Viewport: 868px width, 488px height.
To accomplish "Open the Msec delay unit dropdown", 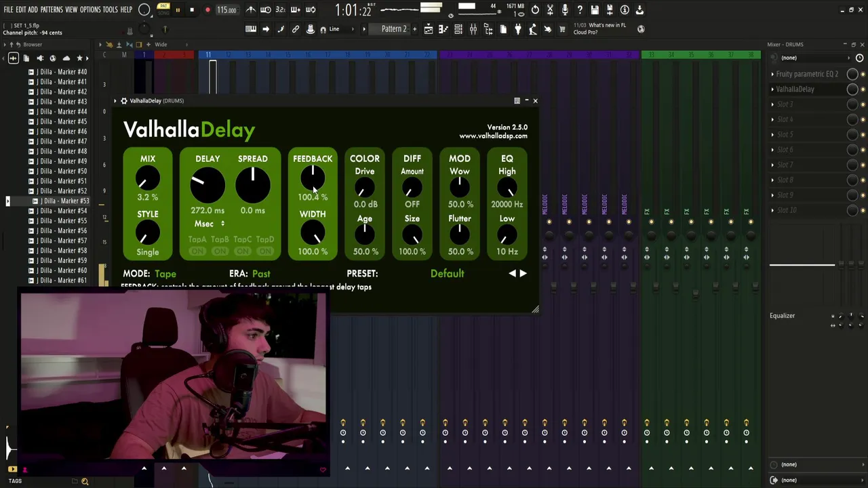I will 209,224.
